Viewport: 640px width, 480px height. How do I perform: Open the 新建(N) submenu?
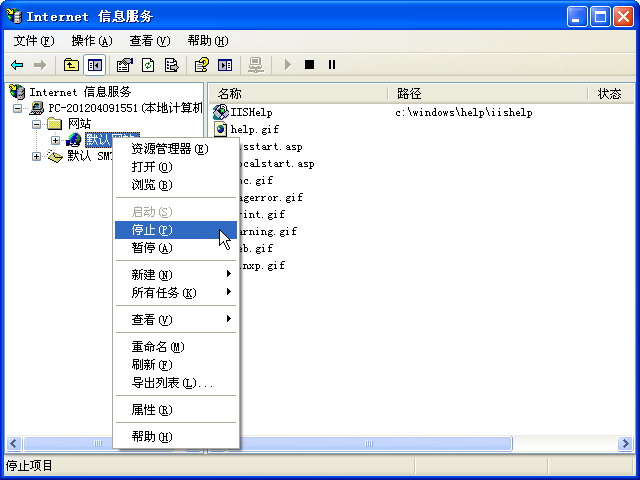176,275
